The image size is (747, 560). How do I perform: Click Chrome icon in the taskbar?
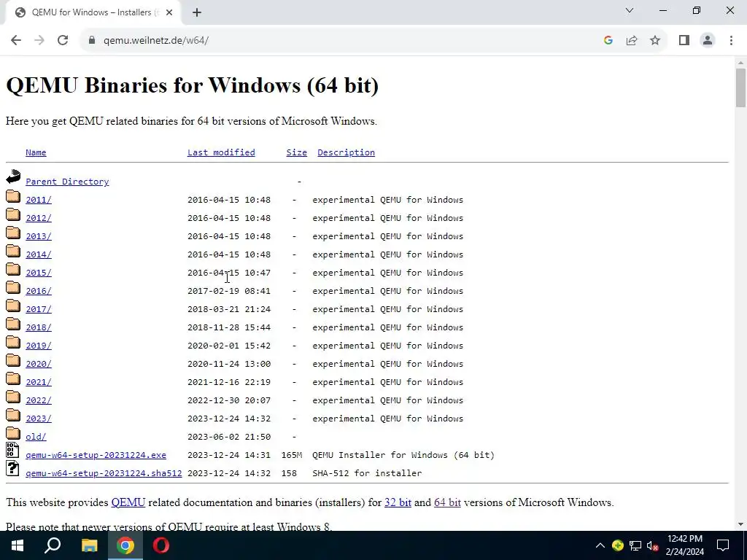tap(125, 545)
